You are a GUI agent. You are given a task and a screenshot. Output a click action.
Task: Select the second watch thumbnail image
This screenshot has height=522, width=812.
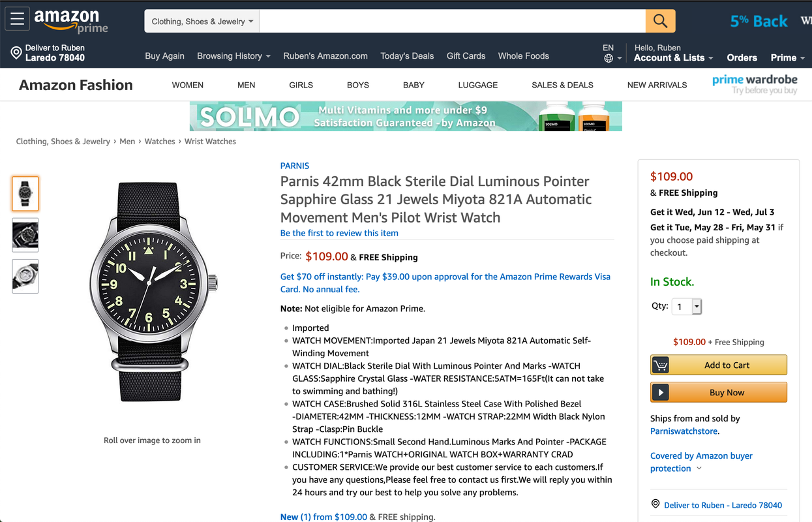(x=25, y=235)
